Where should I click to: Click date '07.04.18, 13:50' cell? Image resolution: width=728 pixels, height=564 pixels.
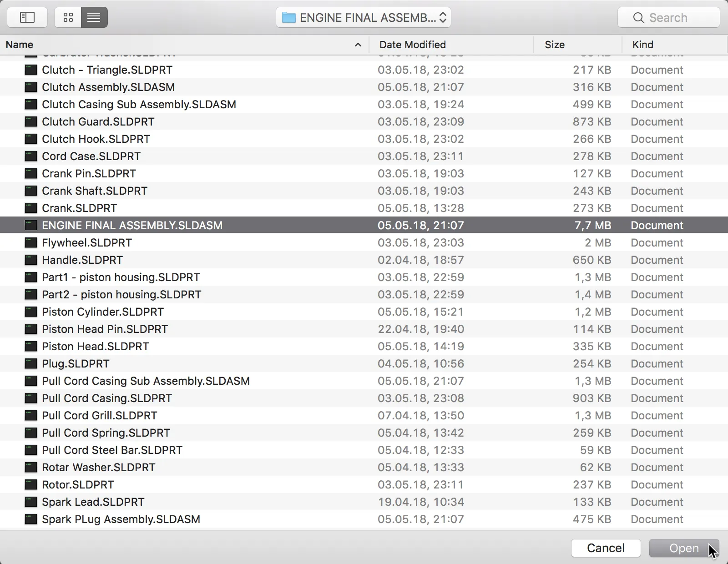[421, 415]
